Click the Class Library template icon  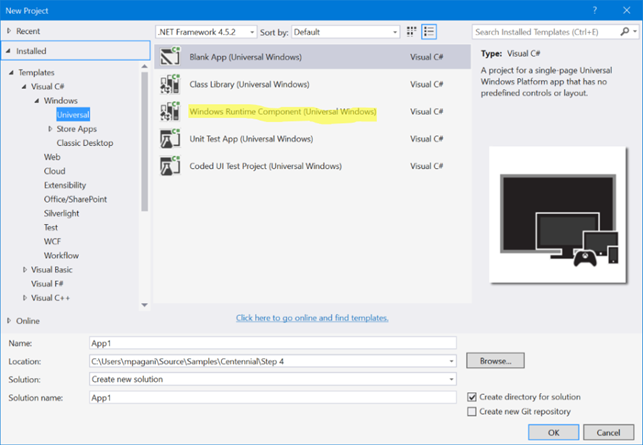coord(170,84)
